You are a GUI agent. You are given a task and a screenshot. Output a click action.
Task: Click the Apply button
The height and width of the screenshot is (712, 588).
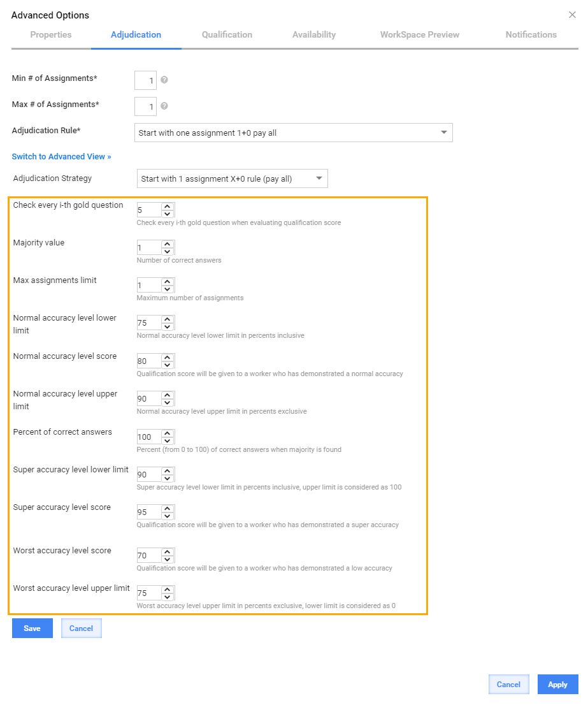tap(557, 685)
